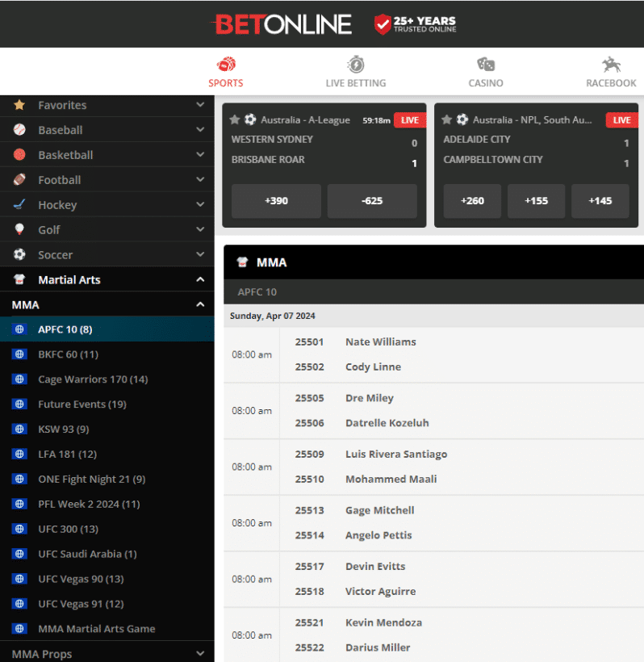Open the CASINO tab label

(486, 83)
